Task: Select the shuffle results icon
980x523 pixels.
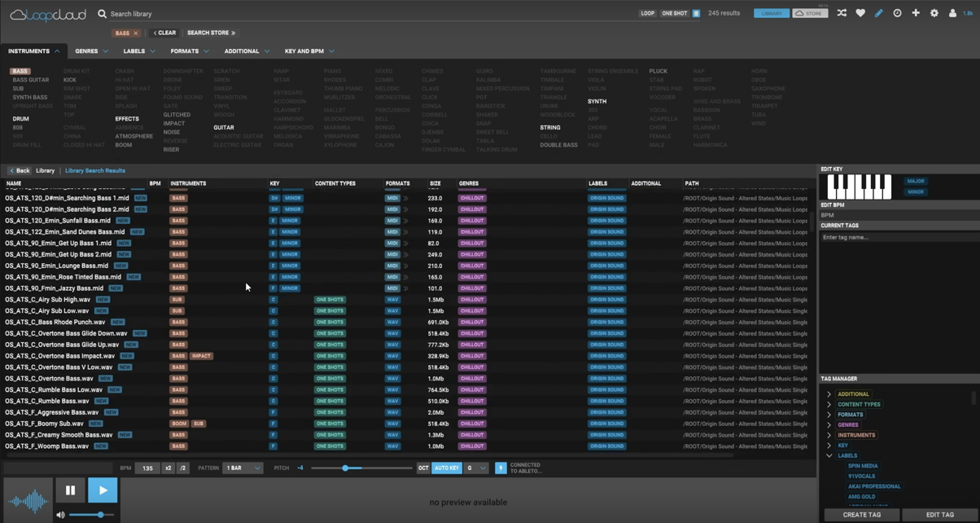Action: point(842,13)
